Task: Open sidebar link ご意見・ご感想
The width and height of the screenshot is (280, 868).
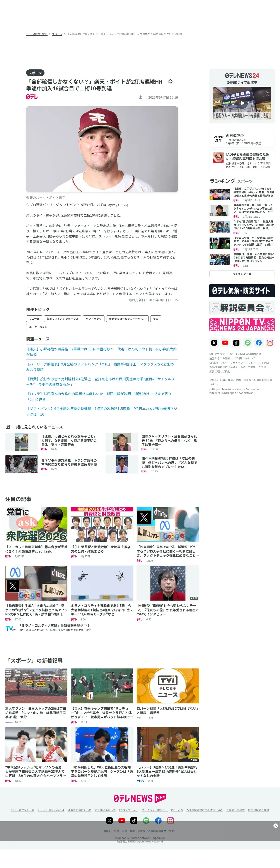Action: coord(257,367)
